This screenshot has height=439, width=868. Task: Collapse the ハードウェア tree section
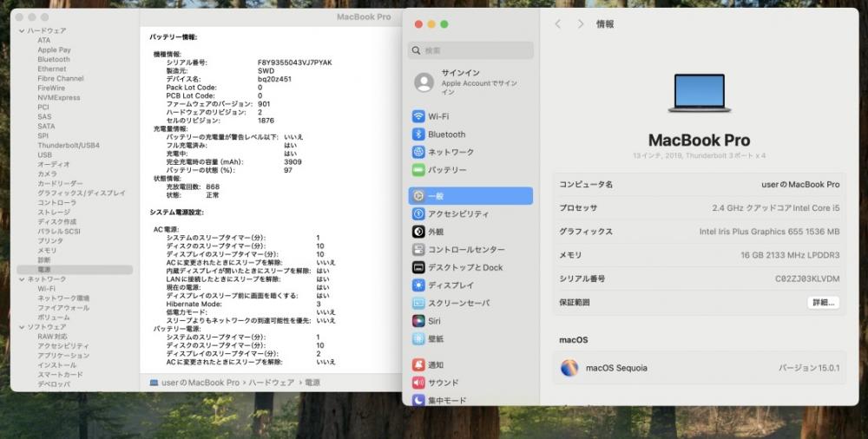[x=22, y=31]
